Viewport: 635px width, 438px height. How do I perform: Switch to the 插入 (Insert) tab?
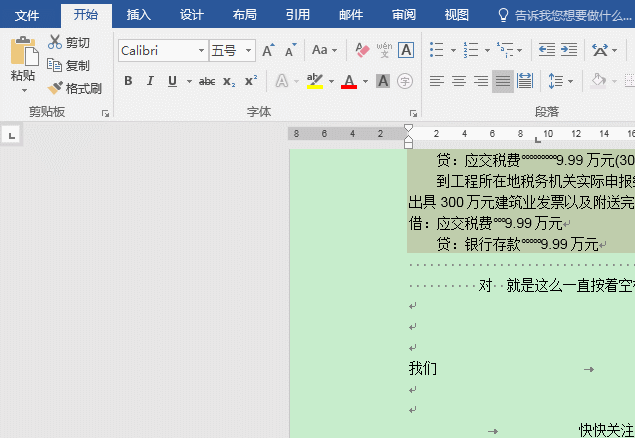click(139, 15)
